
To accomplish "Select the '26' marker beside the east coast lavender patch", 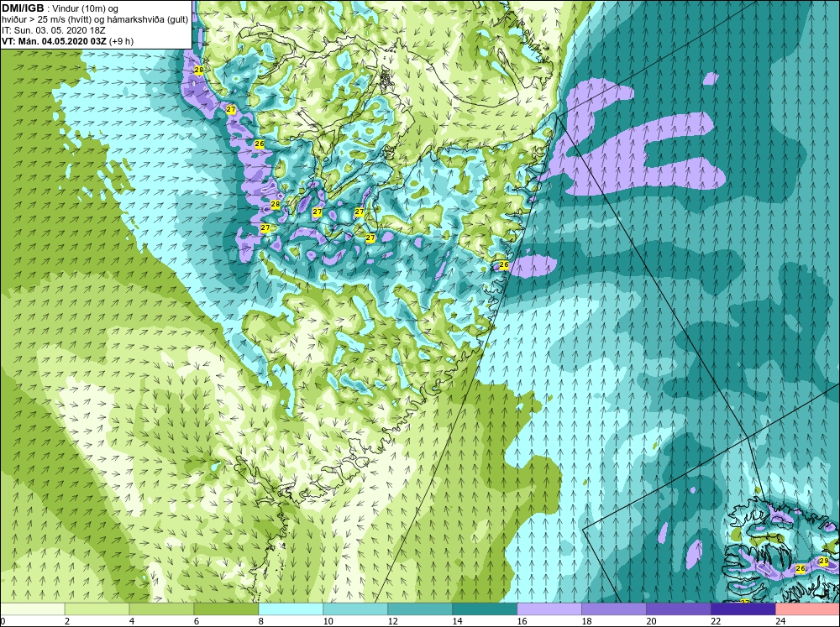I will [x=503, y=264].
